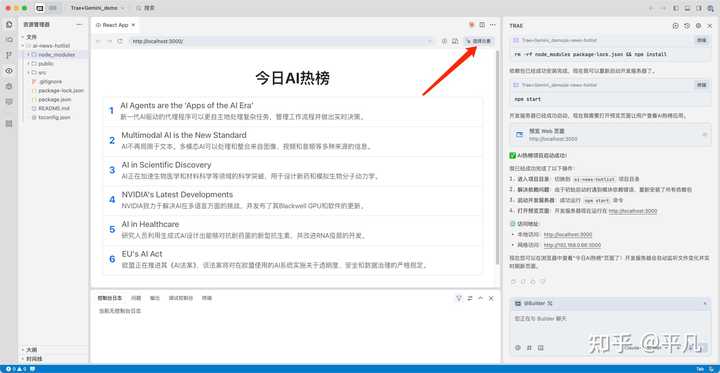Image resolution: width=720 pixels, height=373 pixels.
Task: Collapse the 文件 section in explorer
Action: click(22, 37)
